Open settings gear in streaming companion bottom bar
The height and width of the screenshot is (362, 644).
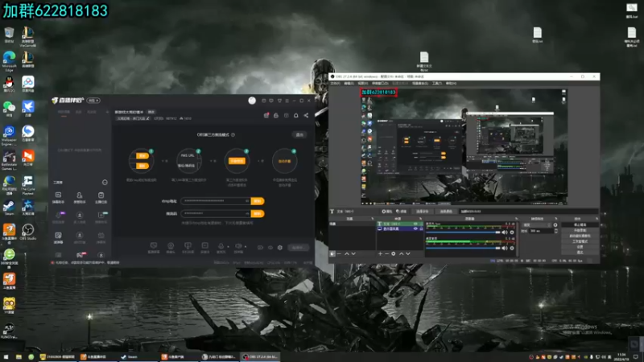(x=279, y=248)
